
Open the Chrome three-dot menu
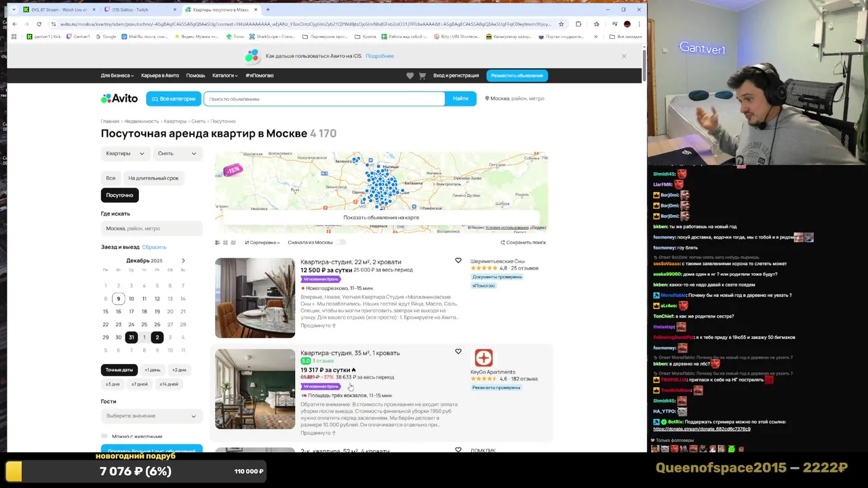click(x=639, y=24)
